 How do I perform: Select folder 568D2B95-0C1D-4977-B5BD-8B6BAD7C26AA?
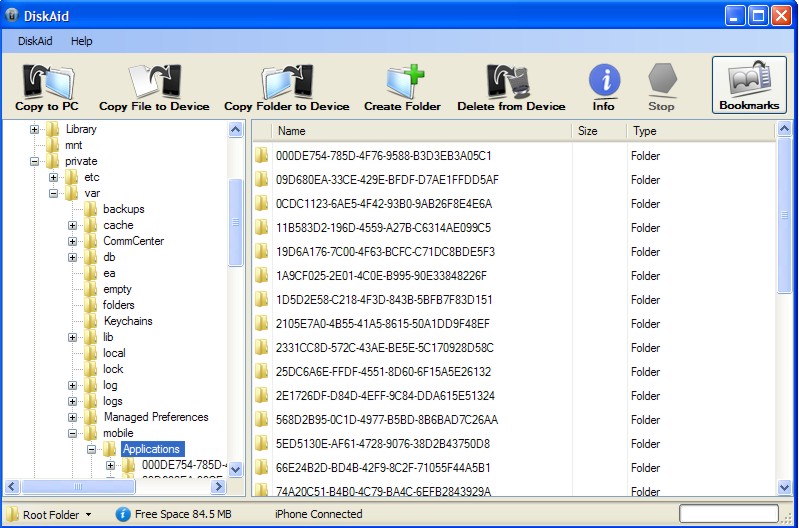(x=387, y=419)
